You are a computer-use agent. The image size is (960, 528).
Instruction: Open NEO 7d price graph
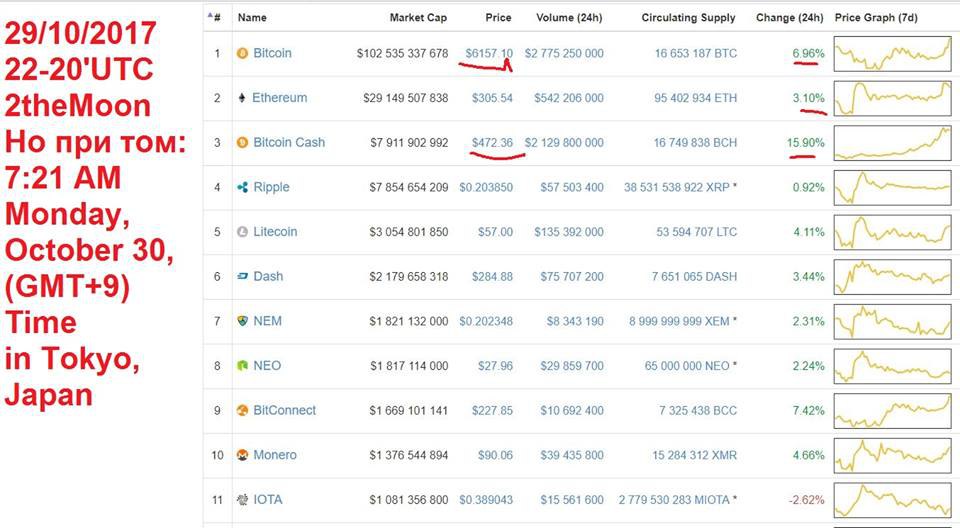coord(893,366)
